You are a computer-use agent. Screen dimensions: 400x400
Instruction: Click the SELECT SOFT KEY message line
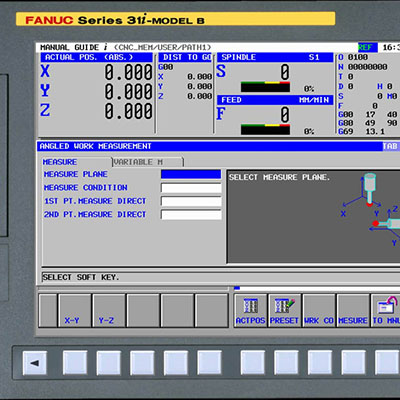(220, 277)
